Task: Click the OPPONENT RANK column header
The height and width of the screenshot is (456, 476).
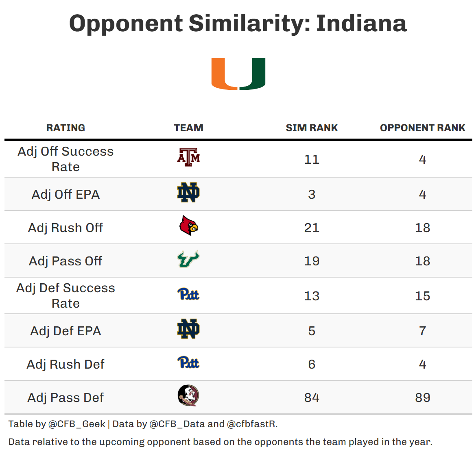Action: (422, 128)
